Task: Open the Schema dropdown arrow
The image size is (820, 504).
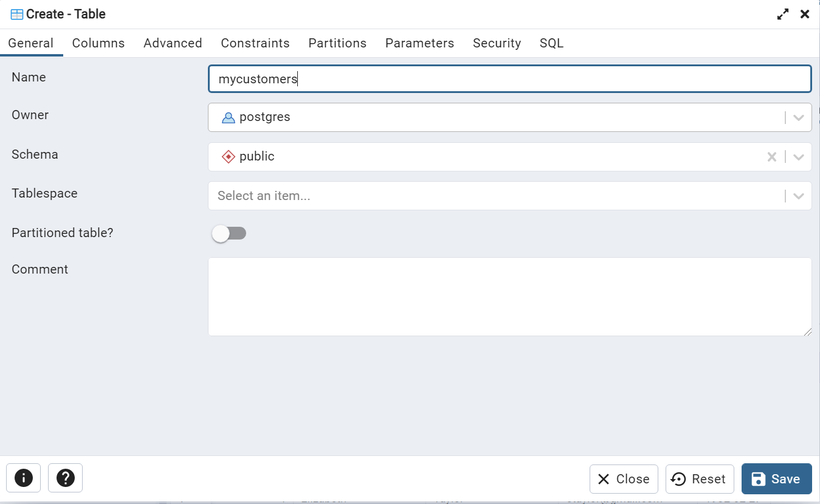Action: pyautogui.click(x=799, y=157)
